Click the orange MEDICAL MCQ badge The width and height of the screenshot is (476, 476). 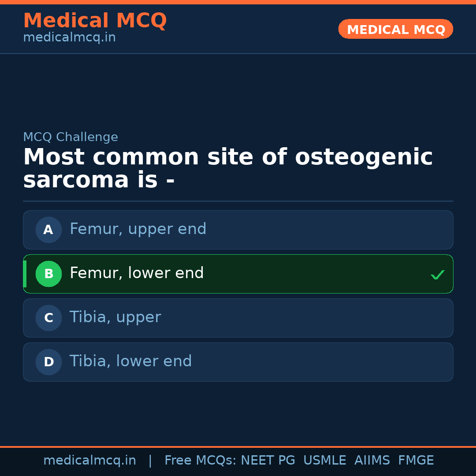[395, 29]
